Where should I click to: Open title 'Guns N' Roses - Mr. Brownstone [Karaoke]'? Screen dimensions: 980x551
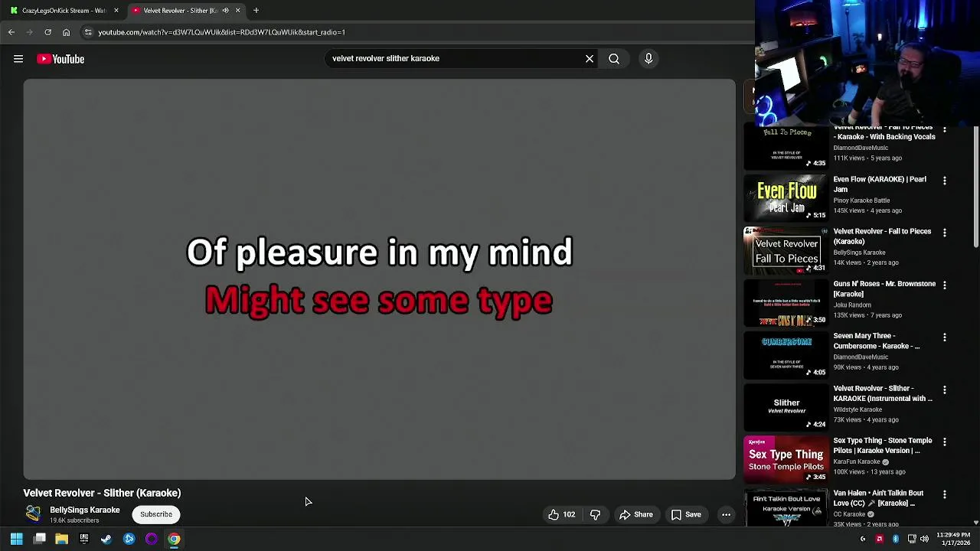(x=884, y=289)
